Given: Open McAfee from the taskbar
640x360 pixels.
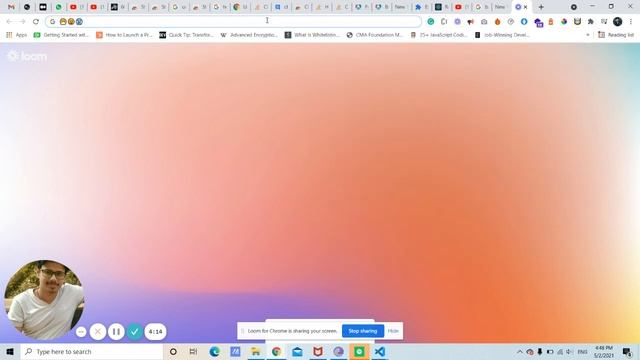Looking at the screenshot, I should tap(318, 351).
